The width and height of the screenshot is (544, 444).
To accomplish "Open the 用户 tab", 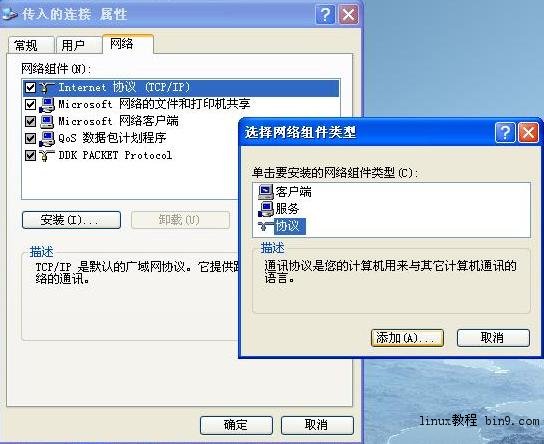I will 79,45.
